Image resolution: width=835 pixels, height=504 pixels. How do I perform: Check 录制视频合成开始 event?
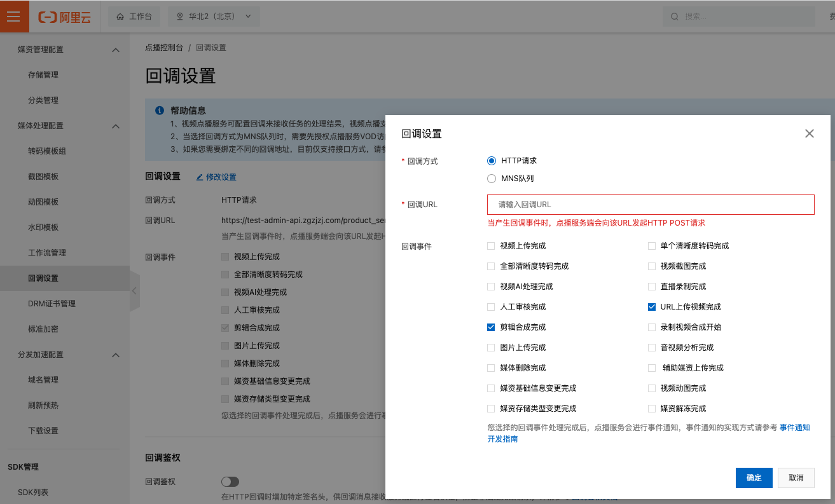tap(651, 327)
